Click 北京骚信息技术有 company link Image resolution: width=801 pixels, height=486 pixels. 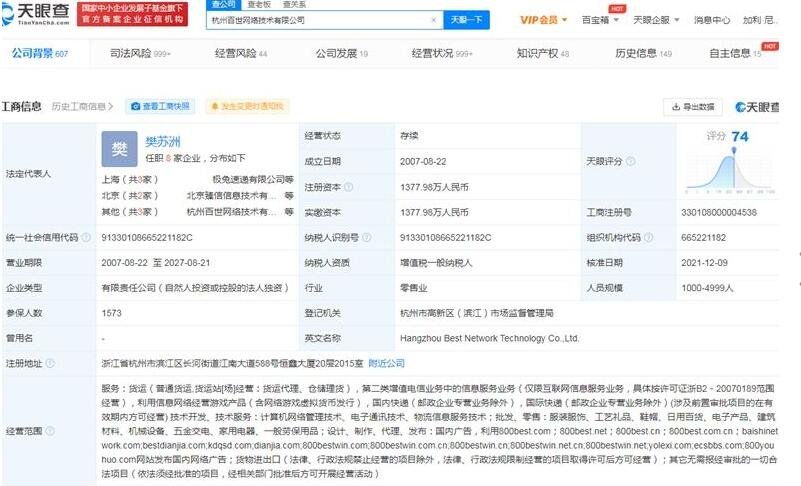coord(231,196)
